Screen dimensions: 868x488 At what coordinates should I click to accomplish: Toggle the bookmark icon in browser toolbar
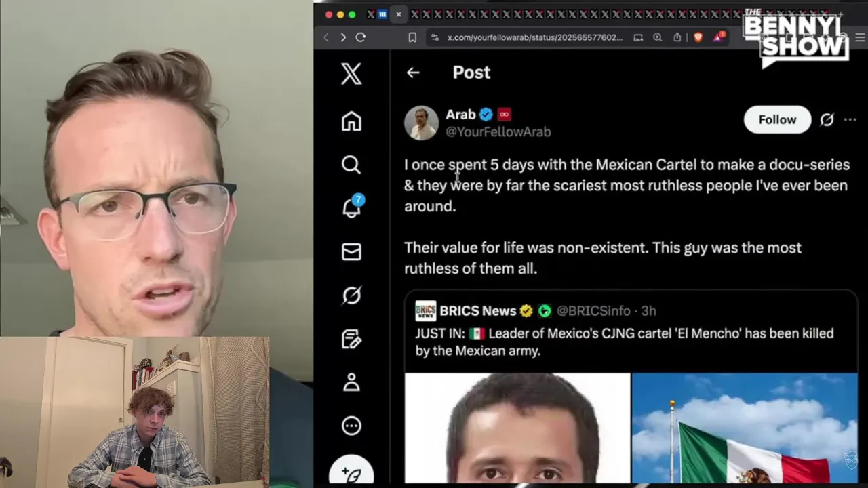coord(412,37)
